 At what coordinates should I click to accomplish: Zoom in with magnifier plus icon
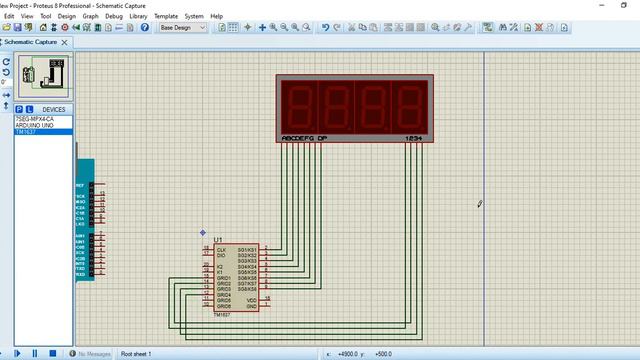click(x=273, y=27)
